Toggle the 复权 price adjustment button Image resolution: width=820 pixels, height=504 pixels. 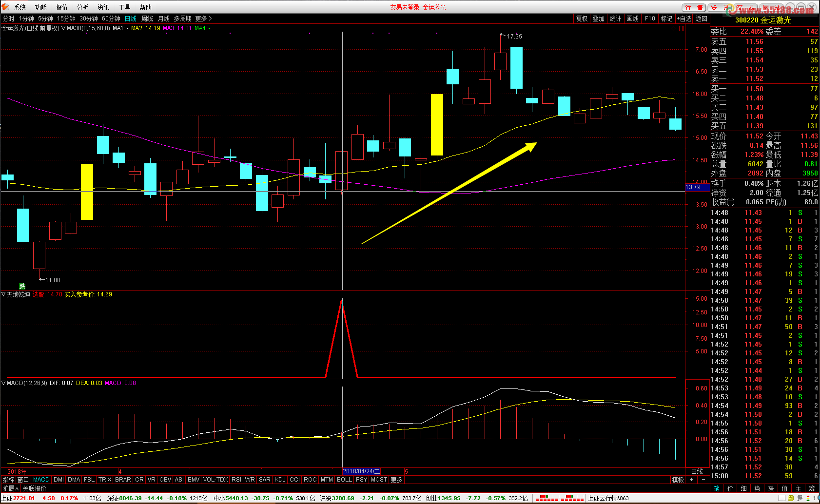tap(582, 19)
